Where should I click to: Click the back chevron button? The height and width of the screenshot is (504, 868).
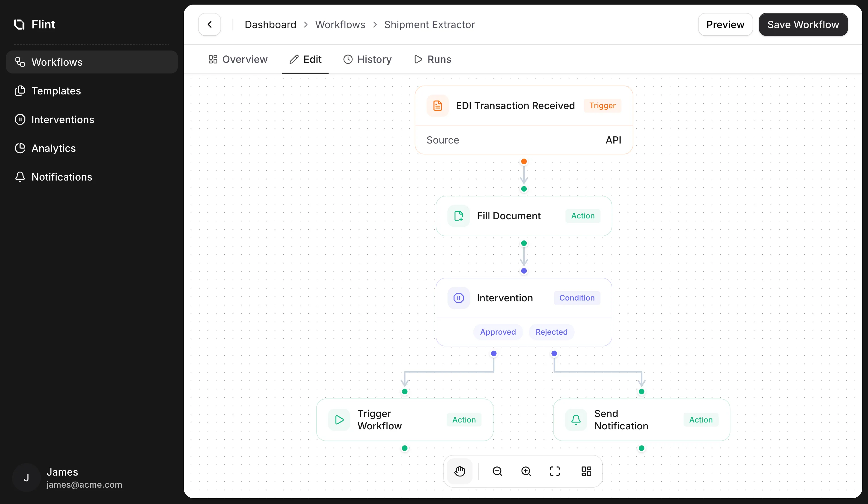coord(210,24)
